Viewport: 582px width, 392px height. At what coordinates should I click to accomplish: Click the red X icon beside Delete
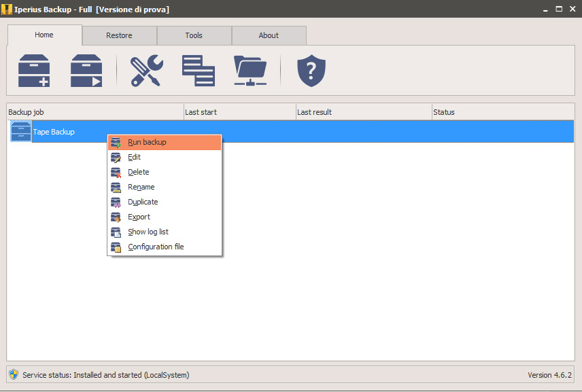click(116, 172)
